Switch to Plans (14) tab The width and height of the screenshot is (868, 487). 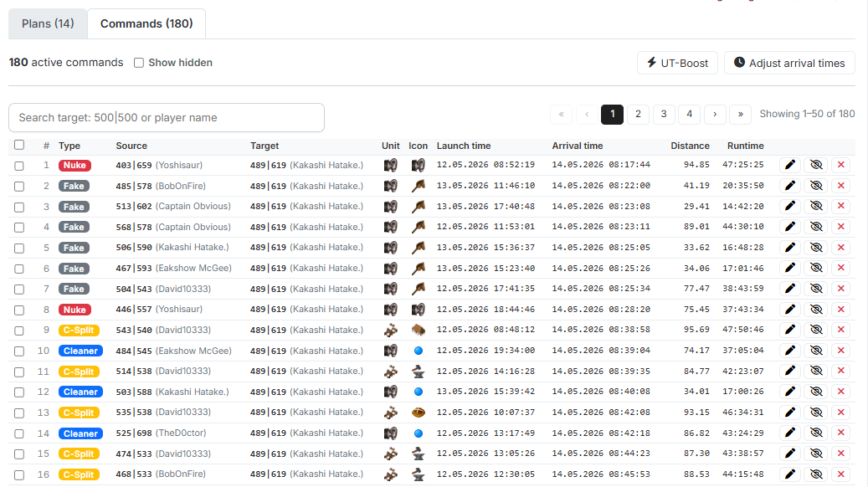pos(48,23)
